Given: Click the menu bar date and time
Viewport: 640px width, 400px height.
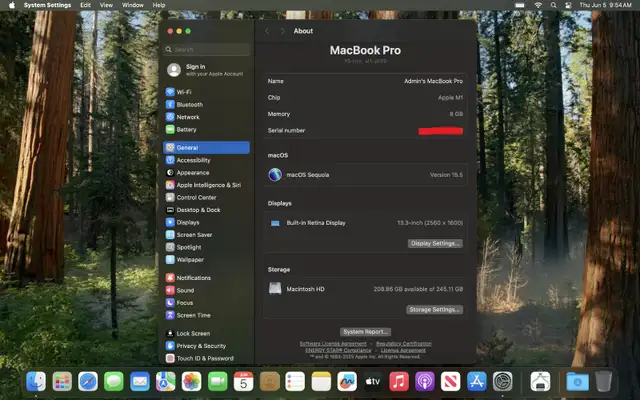Looking at the screenshot, I should pyautogui.click(x=605, y=5).
